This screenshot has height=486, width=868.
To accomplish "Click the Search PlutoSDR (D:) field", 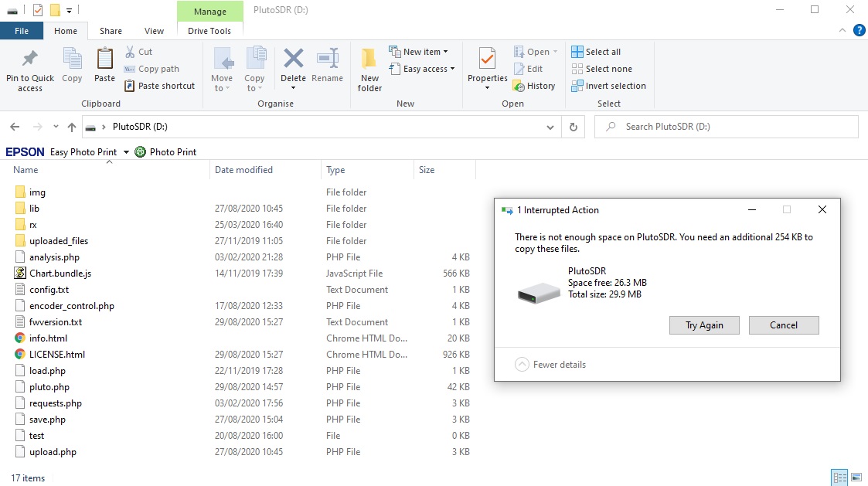I will pyautogui.click(x=727, y=127).
